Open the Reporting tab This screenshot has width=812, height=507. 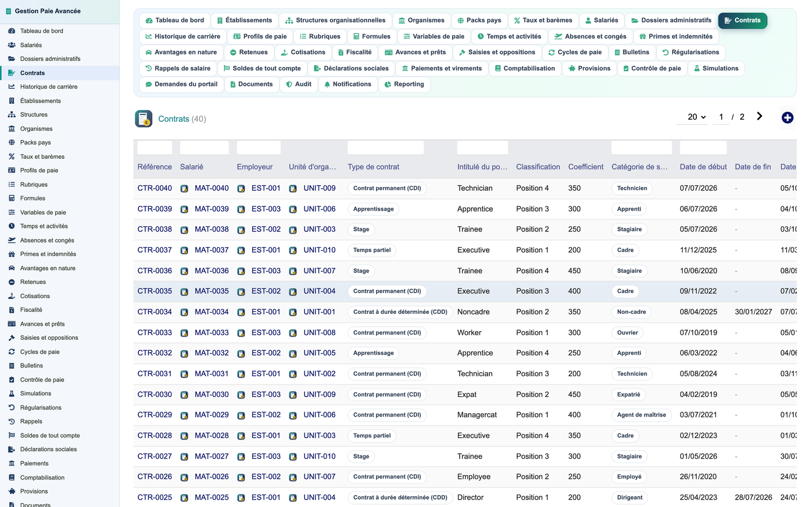pos(404,84)
